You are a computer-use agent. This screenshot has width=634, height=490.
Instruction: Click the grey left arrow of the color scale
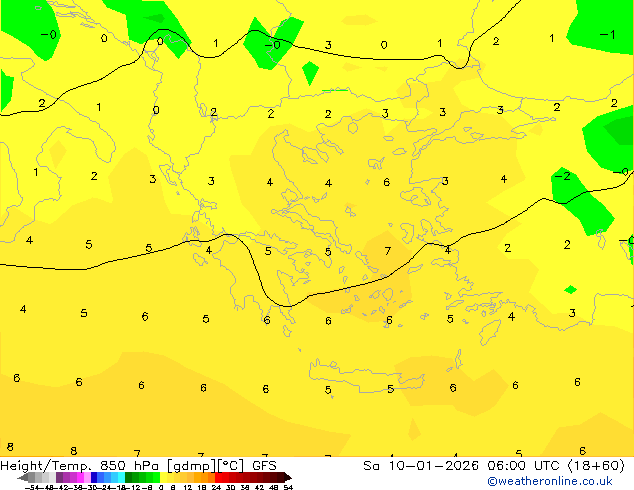pyautogui.click(x=23, y=477)
